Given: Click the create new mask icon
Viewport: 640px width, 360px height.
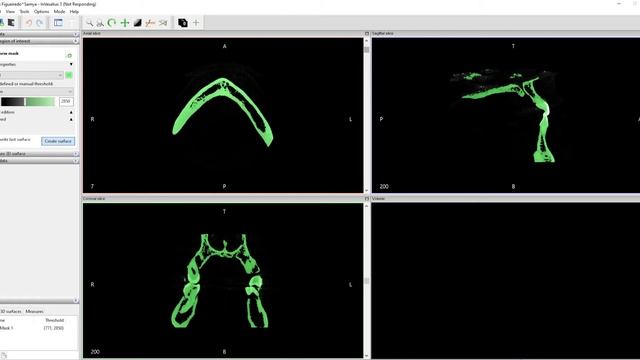Looking at the screenshot, I should (69, 55).
